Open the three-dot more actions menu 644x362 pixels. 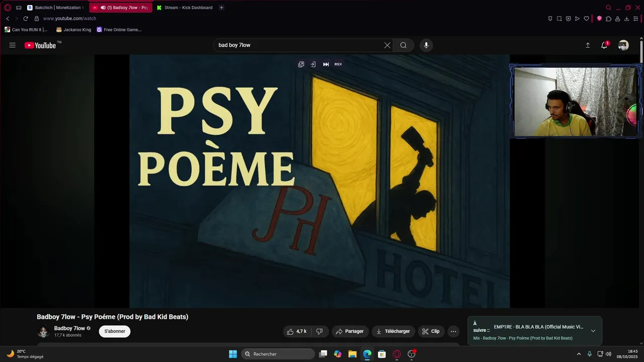tap(453, 331)
